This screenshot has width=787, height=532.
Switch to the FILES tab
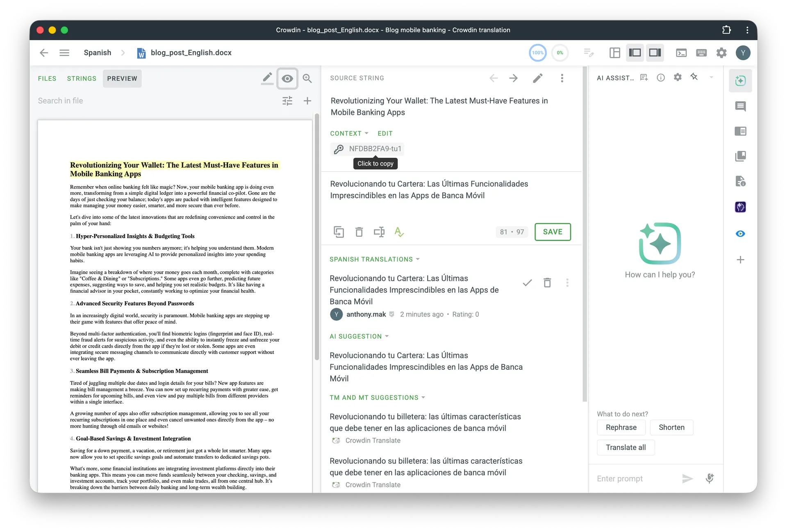(x=47, y=79)
